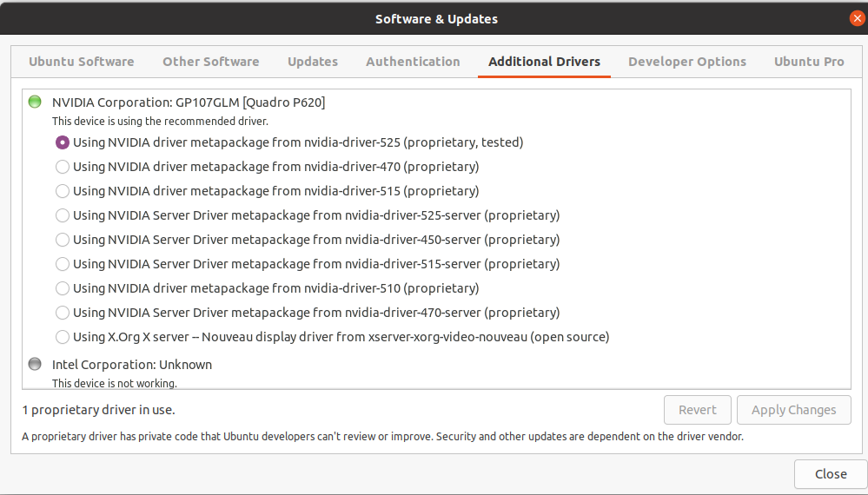This screenshot has height=495, width=868.
Task: Click the Intel Corporation: Unknown heading
Action: (132, 365)
